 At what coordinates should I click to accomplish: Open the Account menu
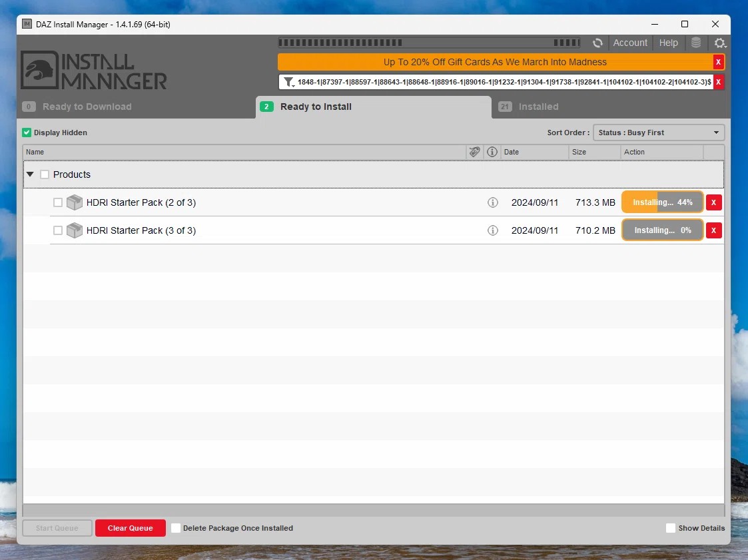630,43
